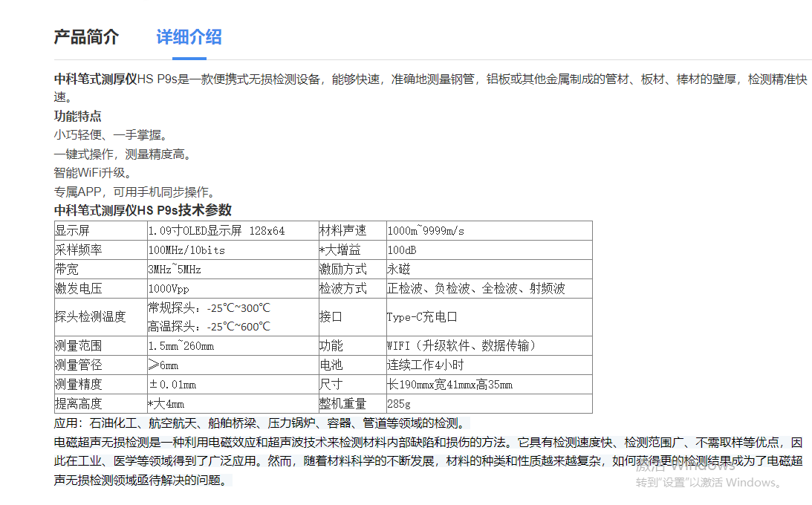Click the 带宽 table cell

pos(100,269)
